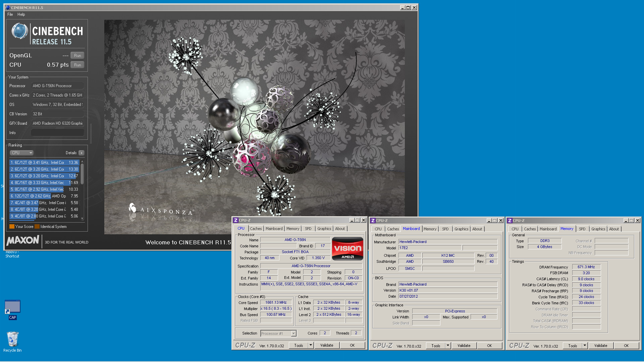Click OK in first CPU-Z window
This screenshot has height=362, width=644.
(x=352, y=345)
